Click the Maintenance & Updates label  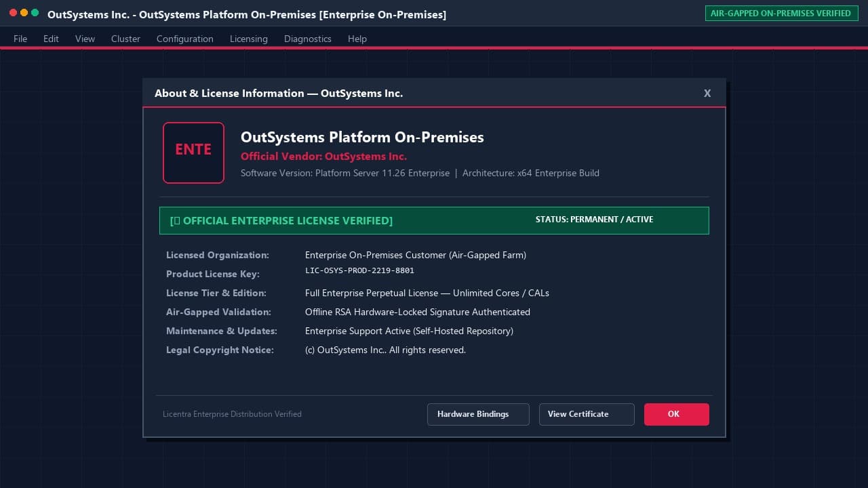click(222, 331)
